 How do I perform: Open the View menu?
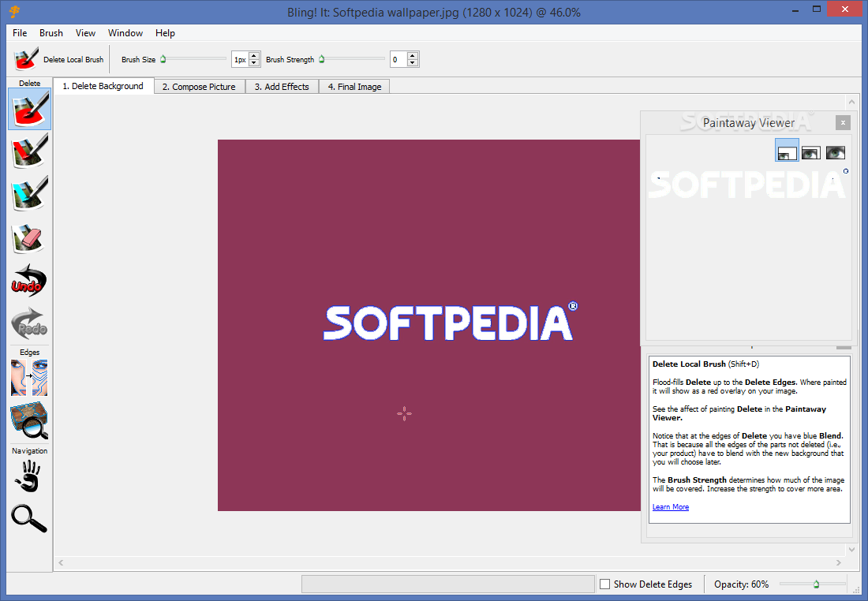[x=85, y=33]
